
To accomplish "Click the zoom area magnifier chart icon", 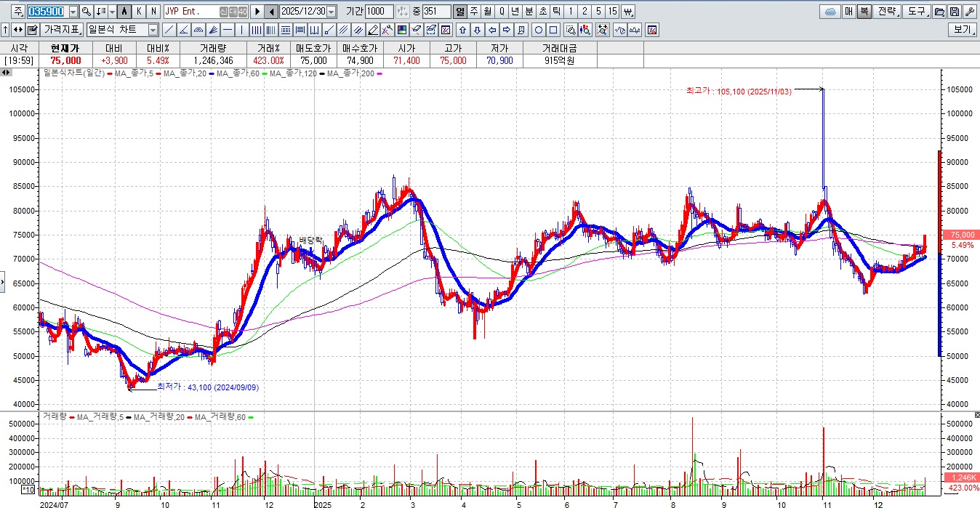I will point(571,30).
